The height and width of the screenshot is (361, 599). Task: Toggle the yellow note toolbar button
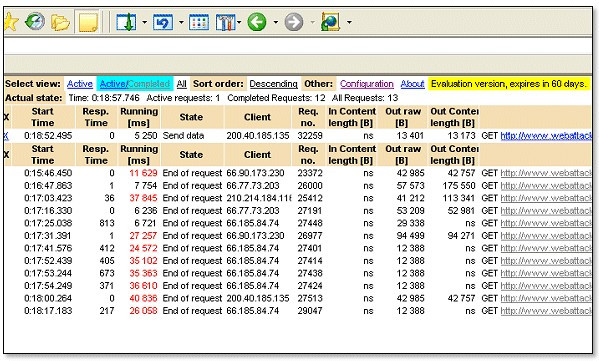pos(88,22)
